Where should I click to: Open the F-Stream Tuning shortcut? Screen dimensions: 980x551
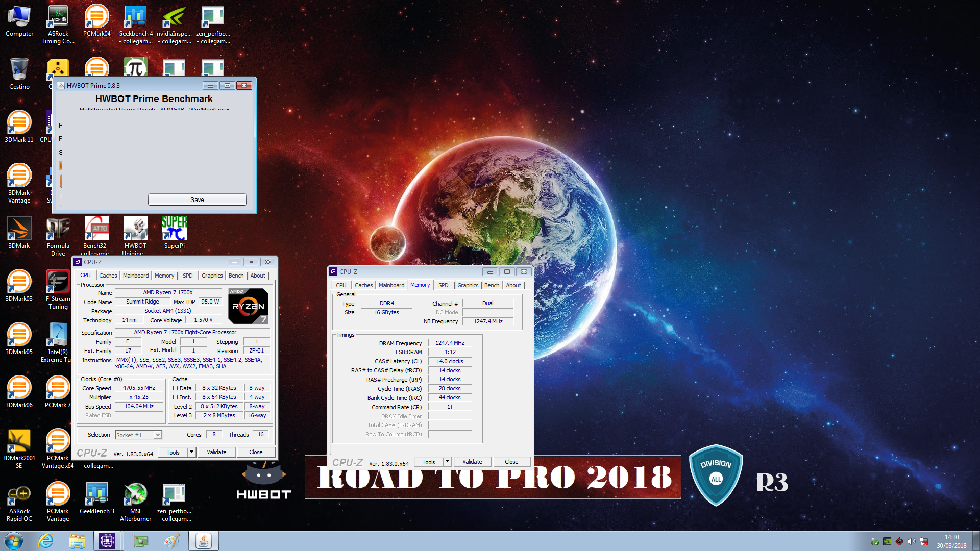58,290
